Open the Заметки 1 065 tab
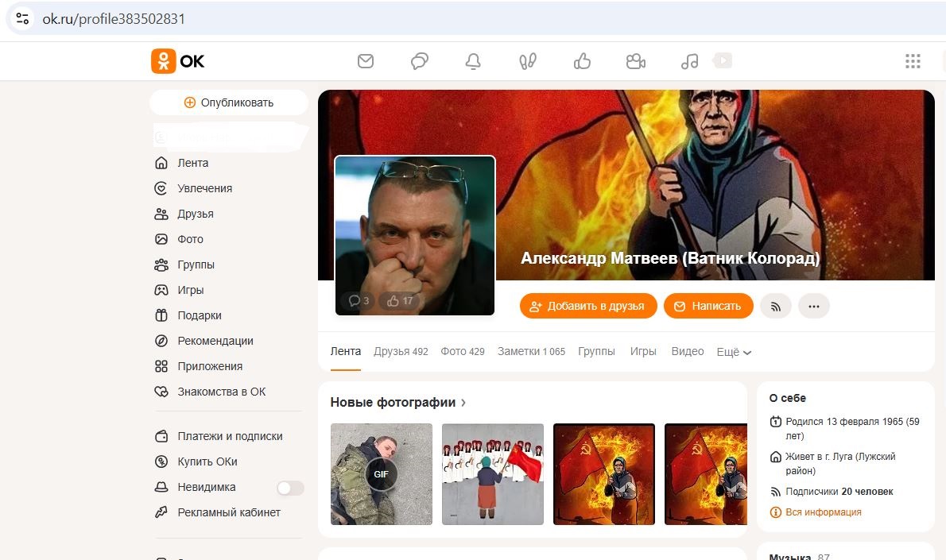This screenshot has width=946, height=560. pos(532,351)
